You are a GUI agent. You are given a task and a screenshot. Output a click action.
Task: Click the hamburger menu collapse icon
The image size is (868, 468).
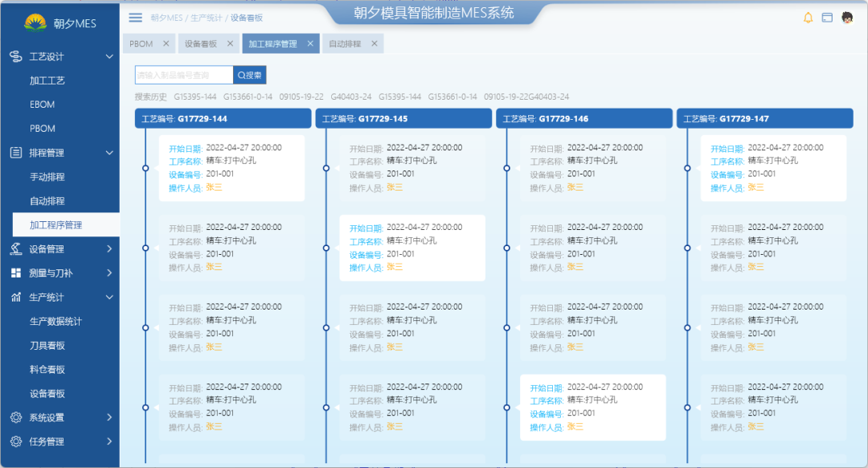[x=135, y=18]
